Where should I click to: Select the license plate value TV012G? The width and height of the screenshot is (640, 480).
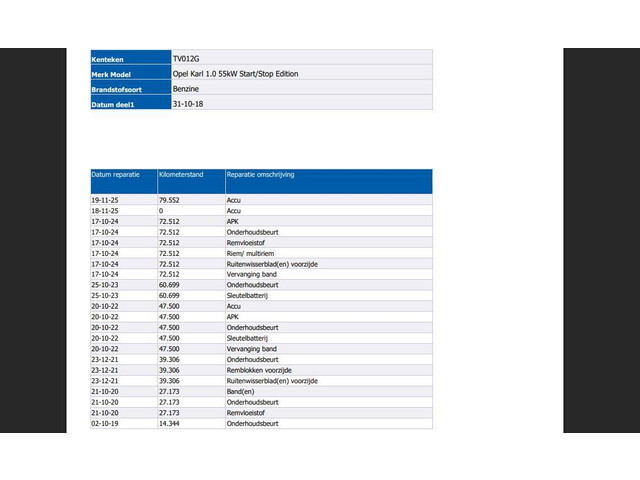tap(186, 59)
